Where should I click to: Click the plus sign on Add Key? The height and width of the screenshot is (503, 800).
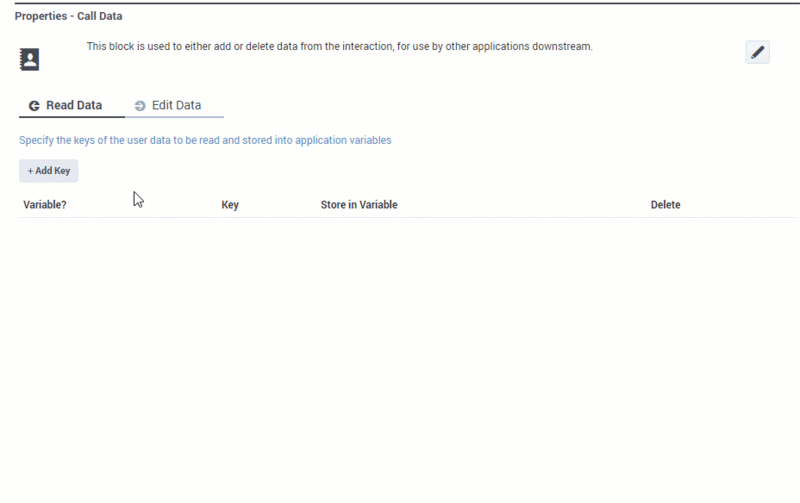coord(30,171)
